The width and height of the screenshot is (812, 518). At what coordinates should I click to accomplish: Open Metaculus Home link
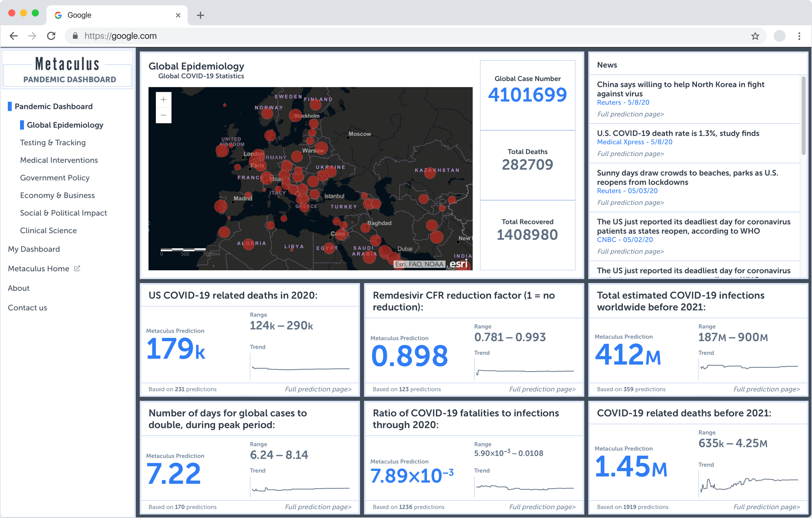point(38,269)
